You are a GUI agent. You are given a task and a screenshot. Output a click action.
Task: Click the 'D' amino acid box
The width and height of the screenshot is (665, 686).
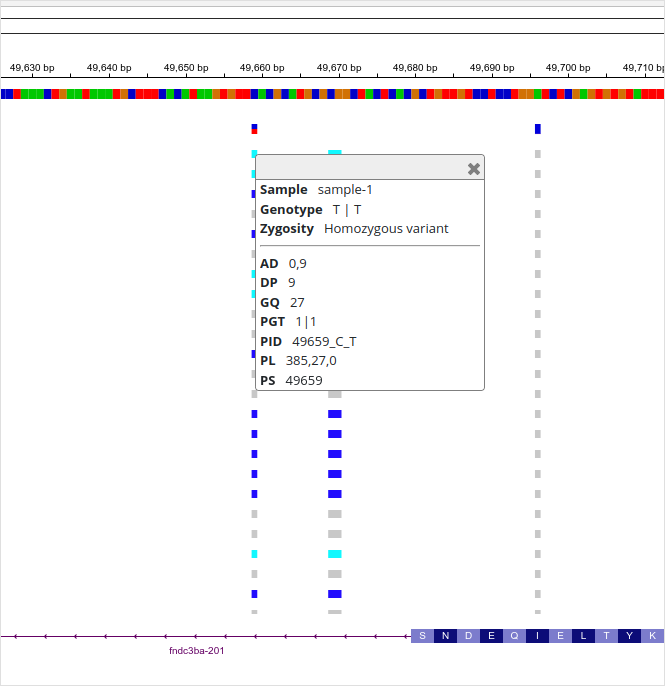[469, 636]
